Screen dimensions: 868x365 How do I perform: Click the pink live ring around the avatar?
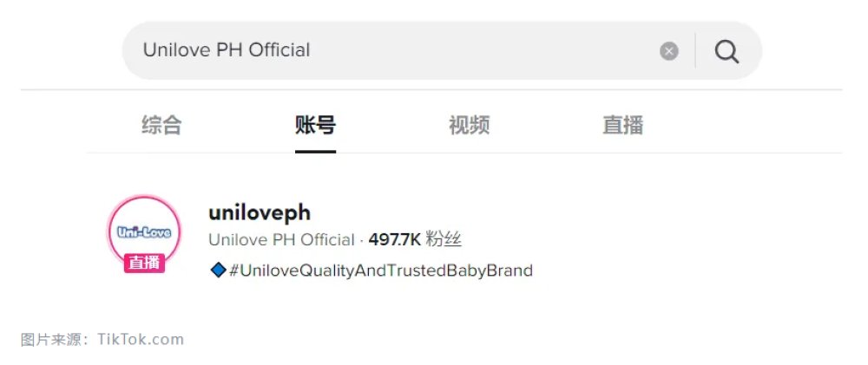pyautogui.click(x=144, y=197)
